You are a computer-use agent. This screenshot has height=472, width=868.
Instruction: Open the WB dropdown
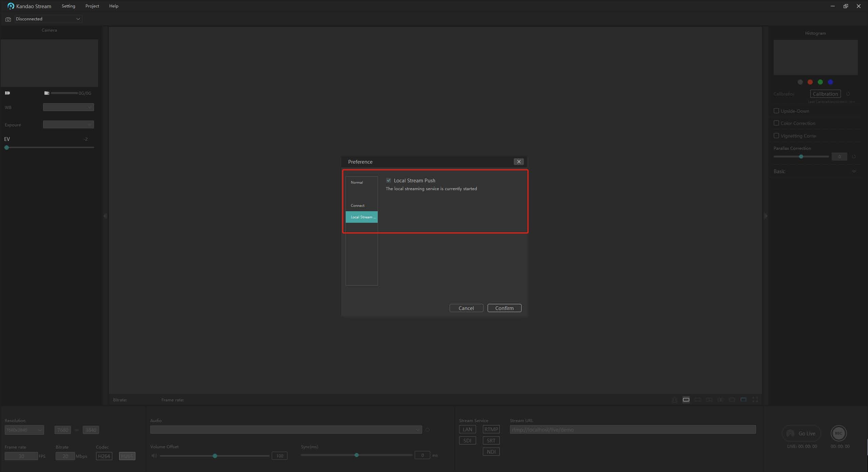68,107
